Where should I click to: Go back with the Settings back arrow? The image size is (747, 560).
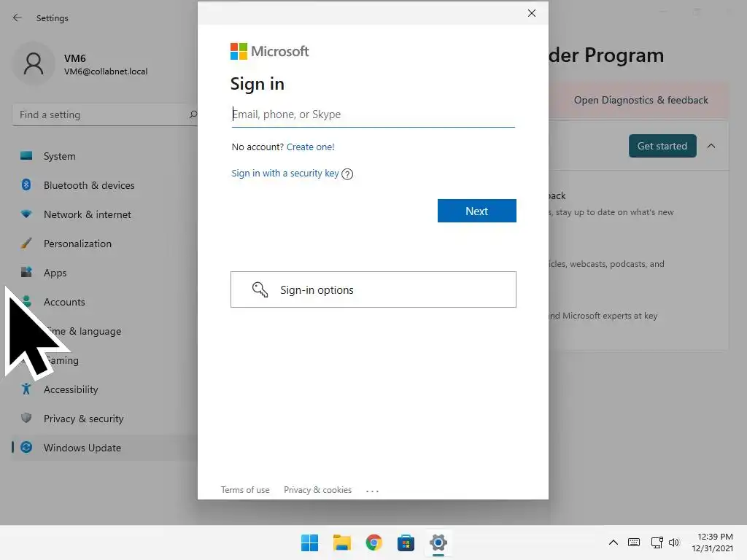[x=18, y=17]
